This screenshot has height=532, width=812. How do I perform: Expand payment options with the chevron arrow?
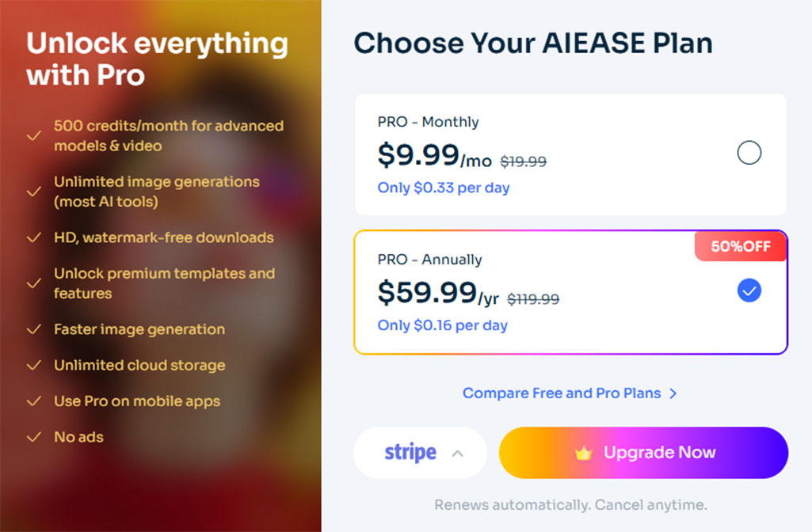pyautogui.click(x=457, y=454)
